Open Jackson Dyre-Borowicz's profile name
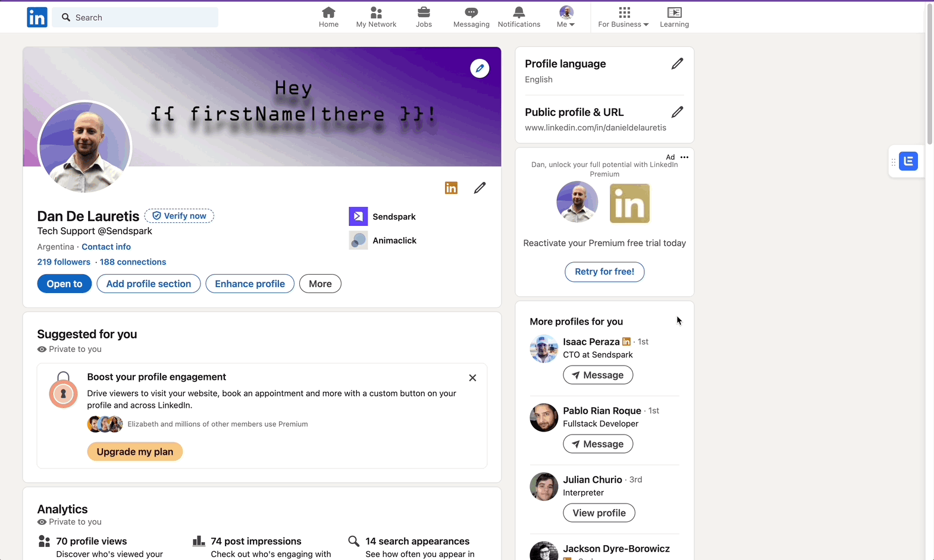The width and height of the screenshot is (934, 560). [616, 549]
